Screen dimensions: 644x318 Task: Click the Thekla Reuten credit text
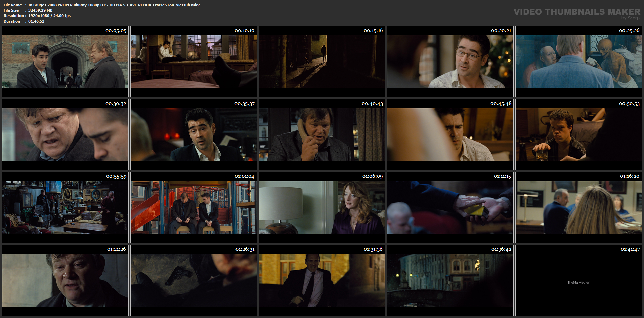[x=578, y=282]
